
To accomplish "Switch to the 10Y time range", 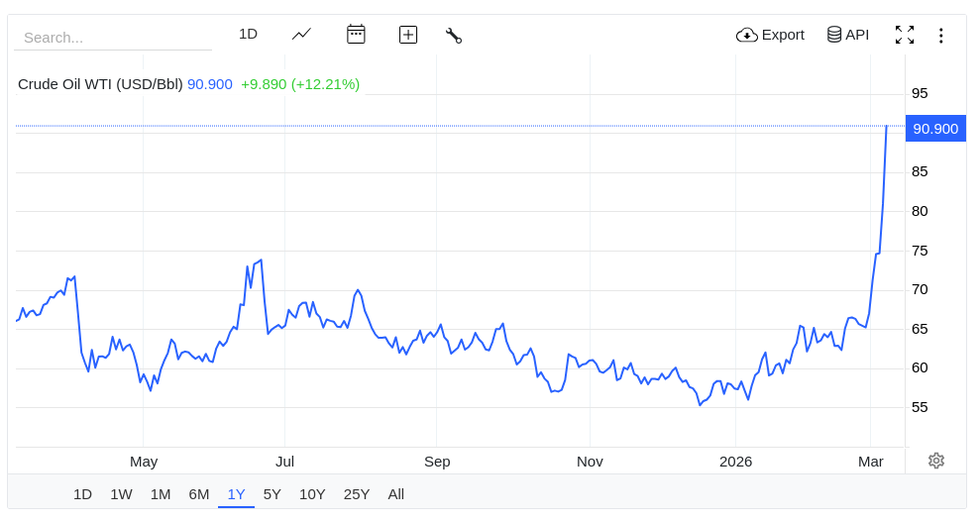I will (x=312, y=495).
